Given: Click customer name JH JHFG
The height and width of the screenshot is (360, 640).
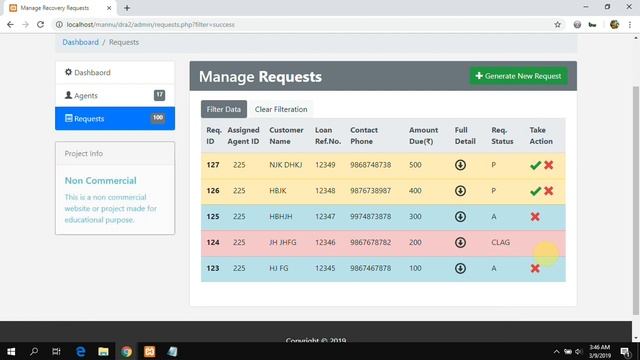Looking at the screenshot, I should [282, 242].
